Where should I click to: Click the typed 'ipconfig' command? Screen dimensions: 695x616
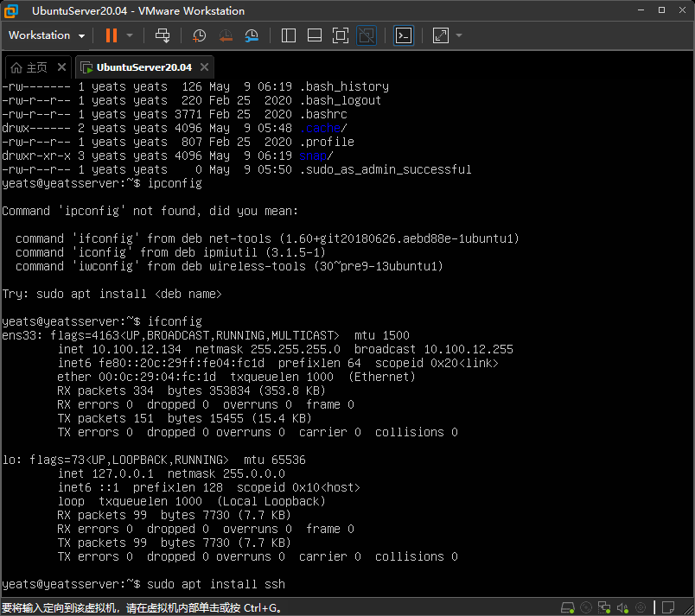pos(175,183)
